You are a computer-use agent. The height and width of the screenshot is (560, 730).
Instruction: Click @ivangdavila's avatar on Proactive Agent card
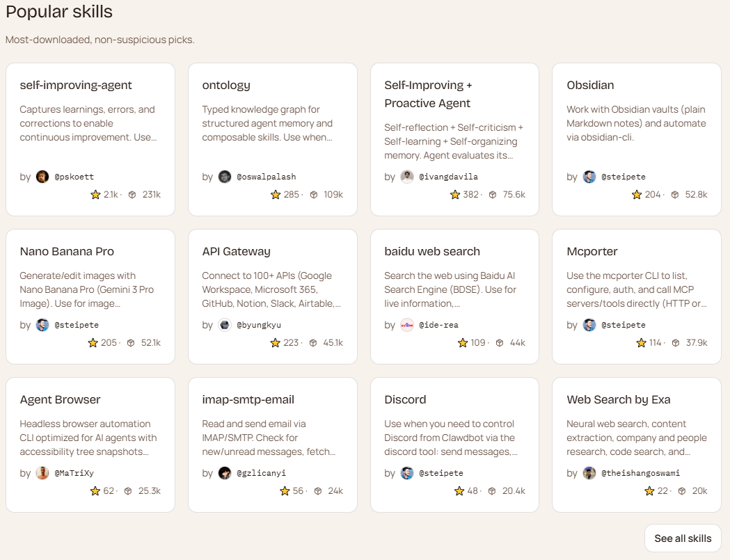407,177
